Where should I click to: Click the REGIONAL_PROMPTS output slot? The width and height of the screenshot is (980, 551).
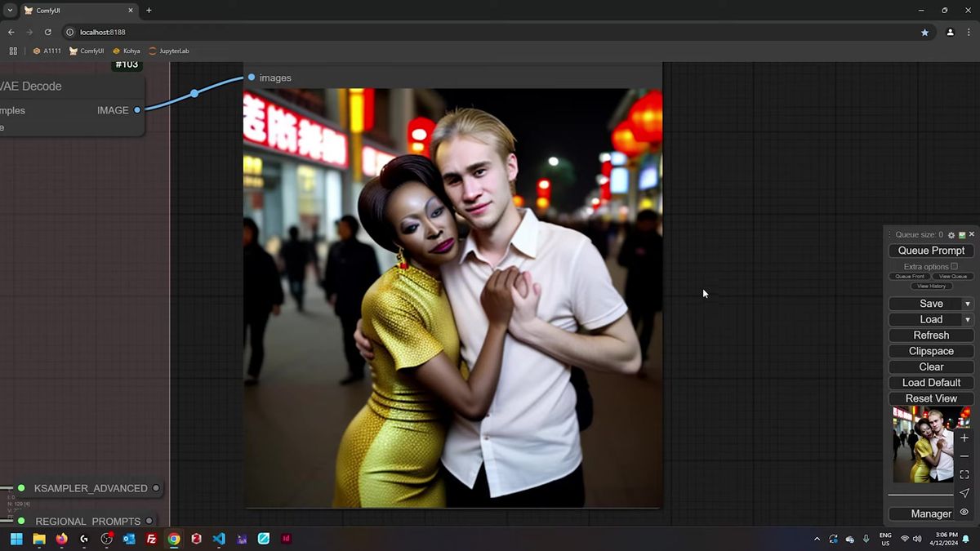(x=149, y=521)
